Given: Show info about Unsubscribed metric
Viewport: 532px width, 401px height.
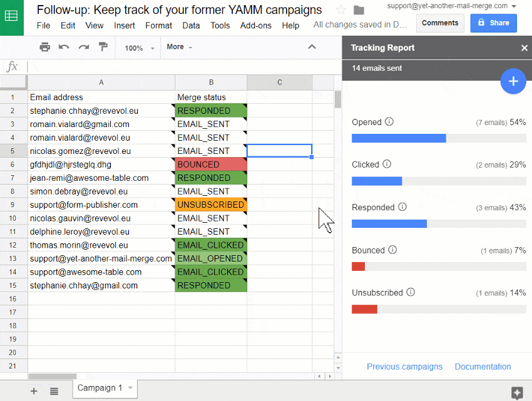Looking at the screenshot, I should (411, 292).
